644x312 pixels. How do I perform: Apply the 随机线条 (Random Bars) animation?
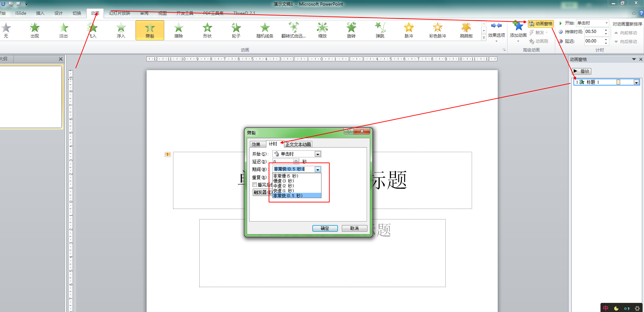265,30
